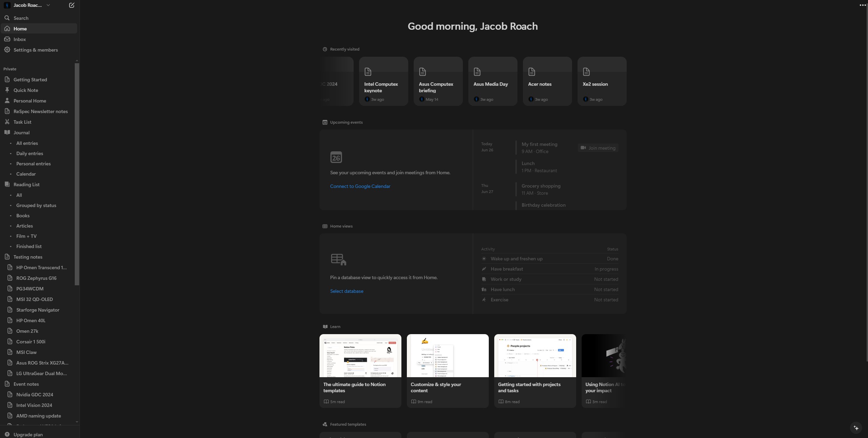Click the new page compose icon top-right
Image resolution: width=868 pixels, height=438 pixels.
tap(71, 5)
